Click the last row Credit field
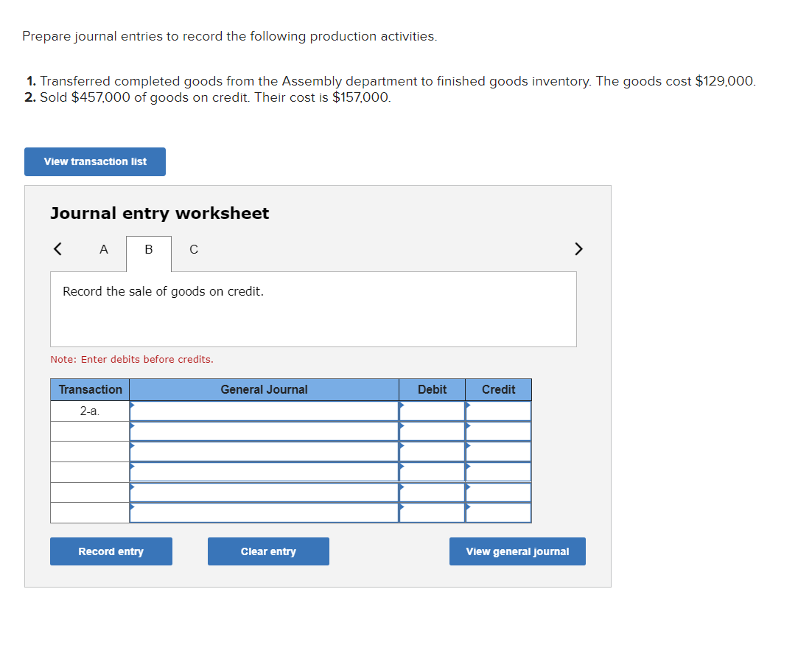 point(498,513)
